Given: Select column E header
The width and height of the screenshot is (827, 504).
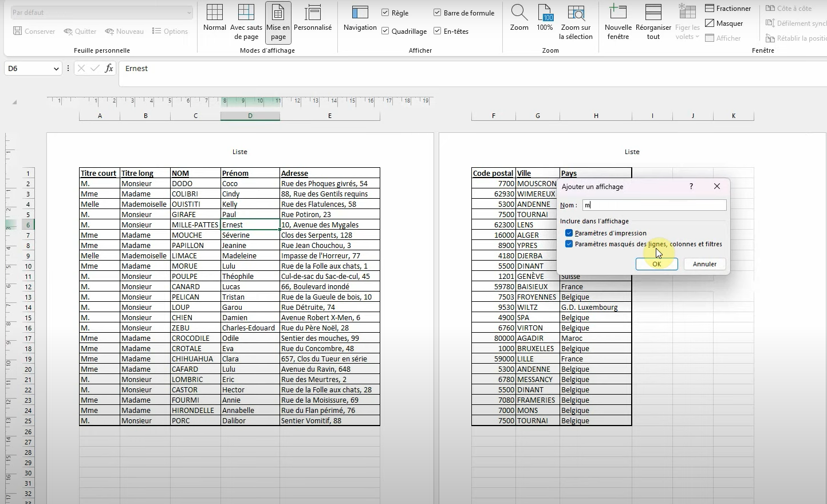Looking at the screenshot, I should tap(330, 116).
